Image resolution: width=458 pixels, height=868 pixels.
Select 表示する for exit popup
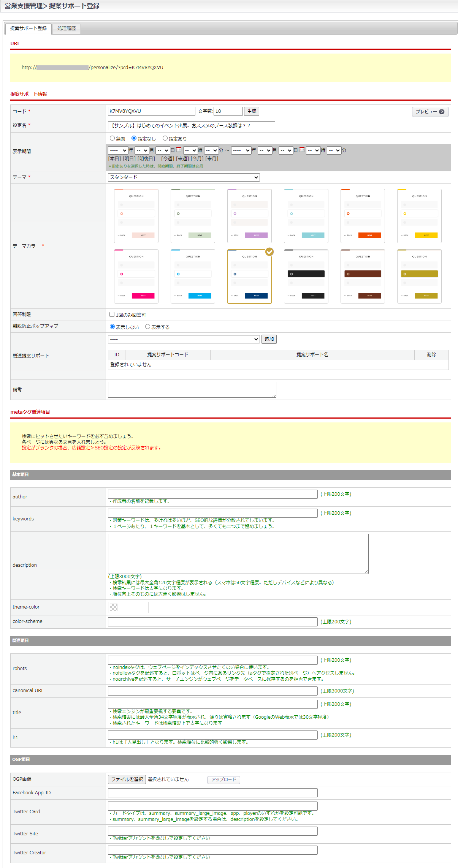point(148,327)
